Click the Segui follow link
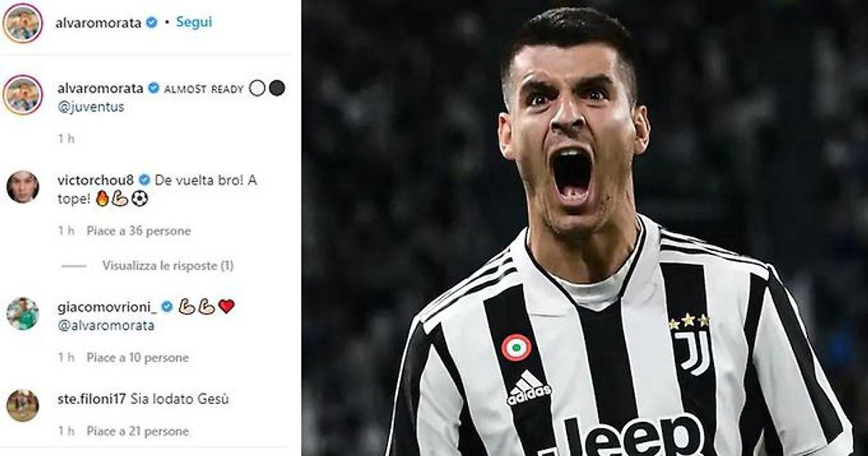 (x=194, y=22)
